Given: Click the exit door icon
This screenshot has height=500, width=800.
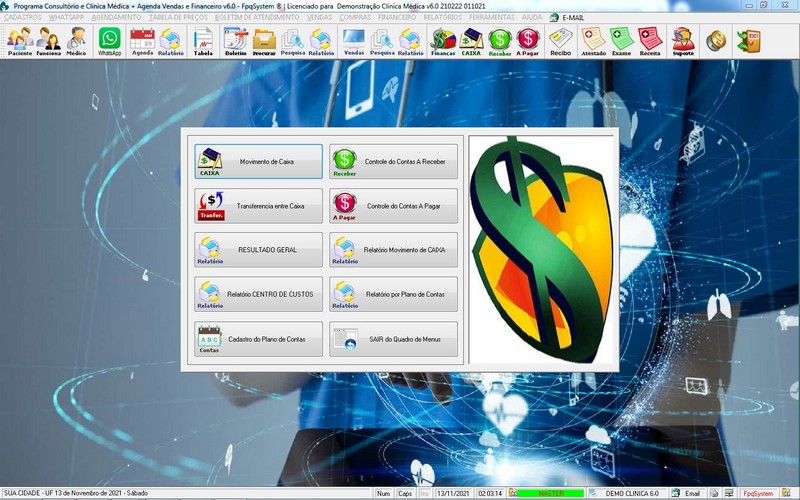Looking at the screenshot, I should 748,41.
